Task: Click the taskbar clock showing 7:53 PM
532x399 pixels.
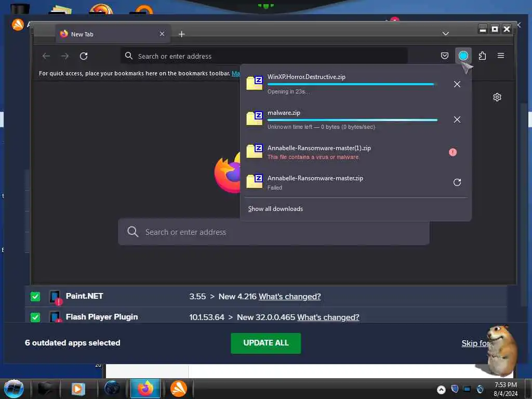Action: click(506, 389)
